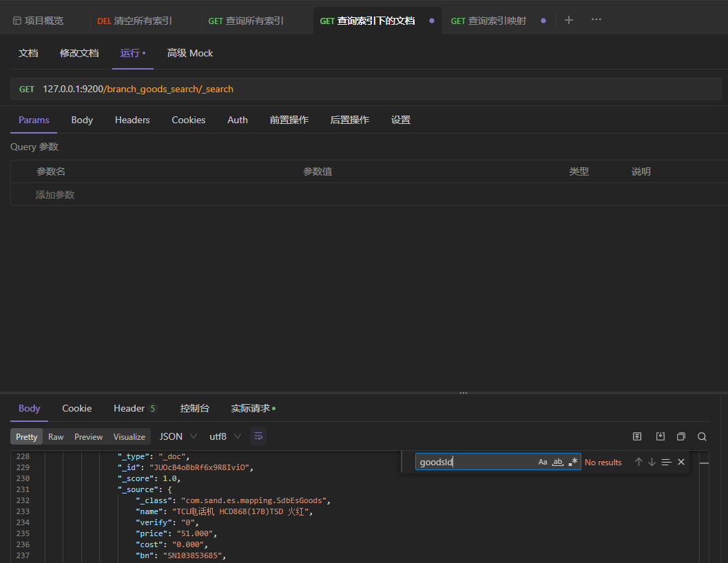Click the extract response upload-box icon
728x563 pixels.
point(637,436)
